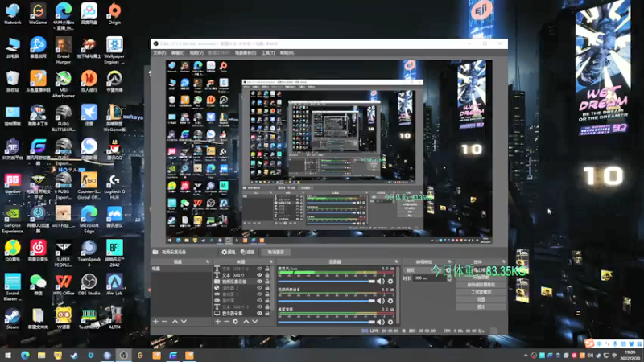Open properties gear in the sources toolbar

[x=235, y=321]
